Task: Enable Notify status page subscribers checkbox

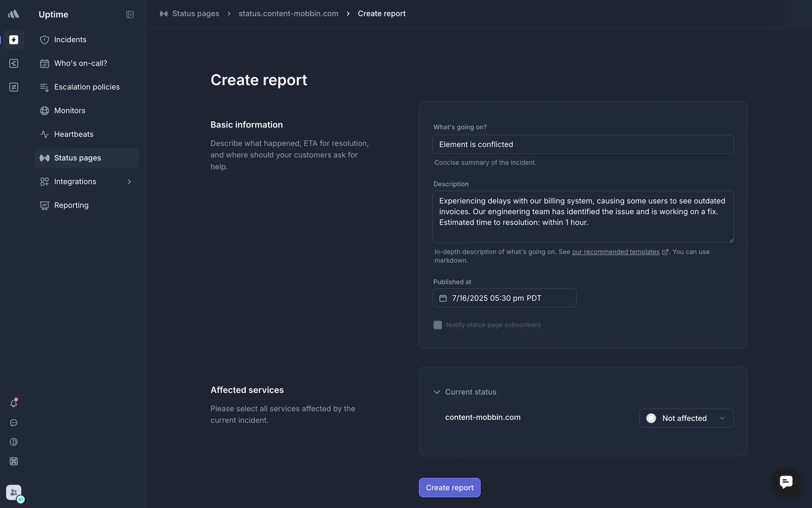Action: click(x=438, y=325)
